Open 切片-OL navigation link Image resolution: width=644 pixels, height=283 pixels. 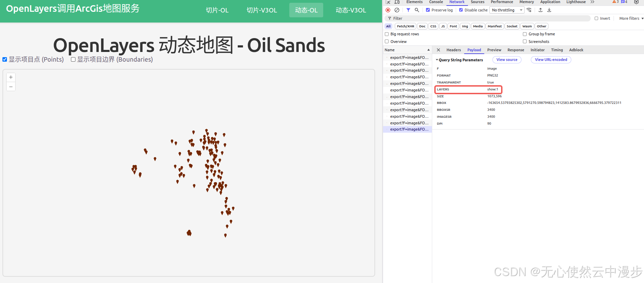coord(217,10)
